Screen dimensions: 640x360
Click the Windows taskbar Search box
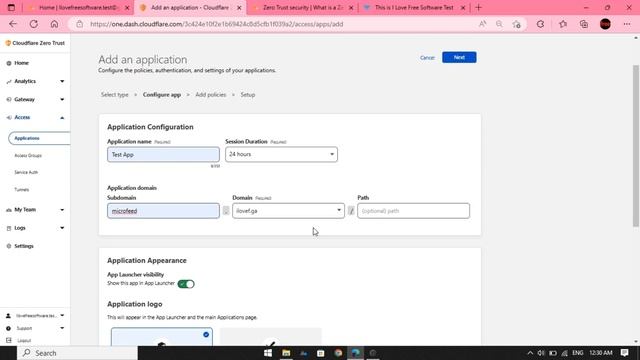(x=78, y=353)
